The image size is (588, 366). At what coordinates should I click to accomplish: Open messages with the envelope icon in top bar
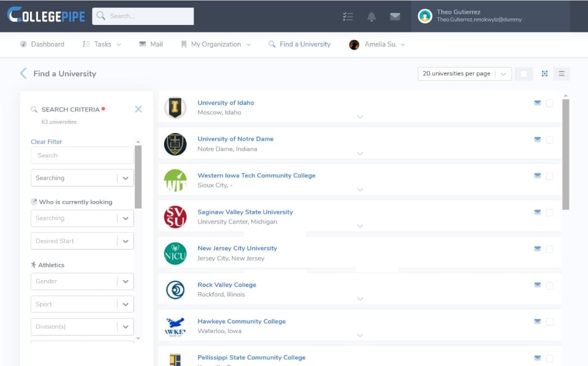coord(395,17)
